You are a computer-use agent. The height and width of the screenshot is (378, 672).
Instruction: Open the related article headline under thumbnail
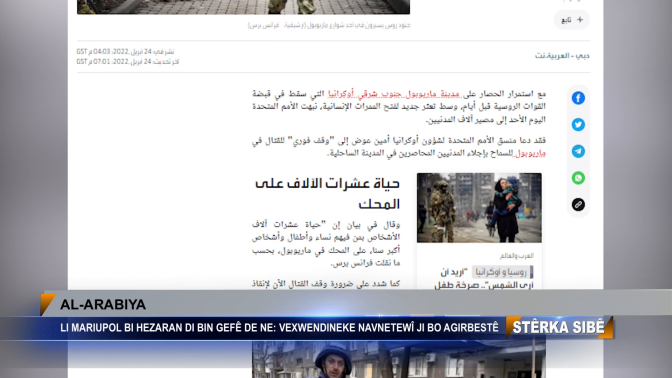pyautogui.click(x=483, y=279)
